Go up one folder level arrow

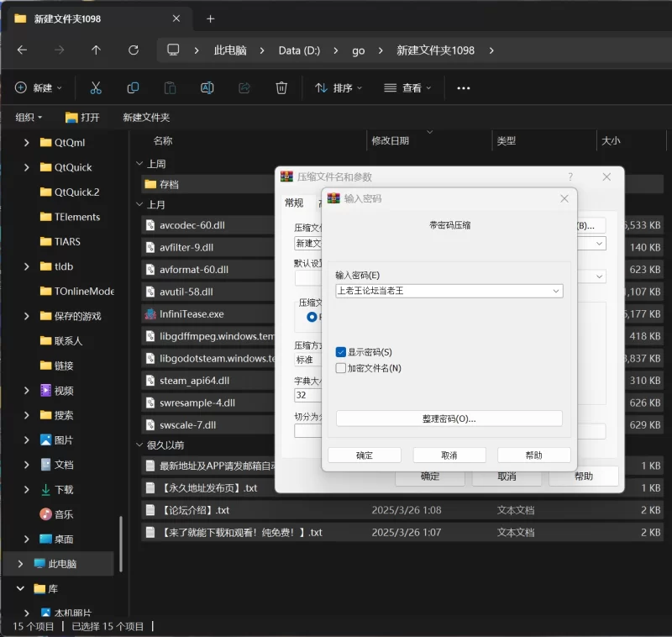click(96, 50)
